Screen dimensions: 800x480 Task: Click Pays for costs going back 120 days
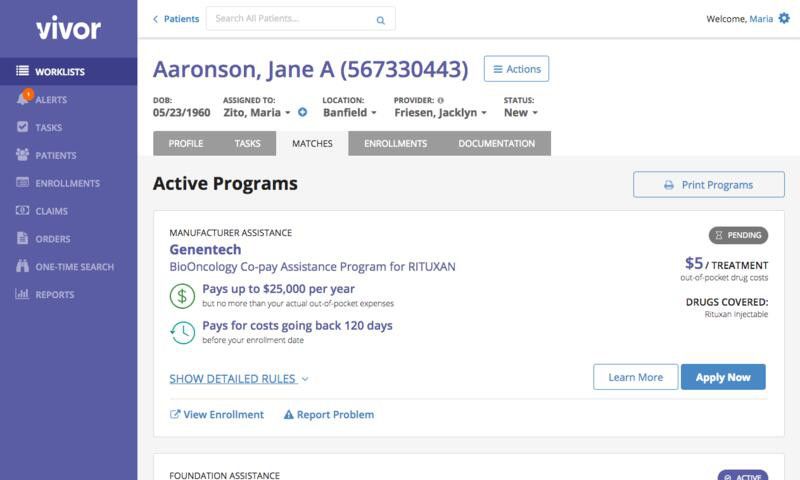[x=297, y=325]
